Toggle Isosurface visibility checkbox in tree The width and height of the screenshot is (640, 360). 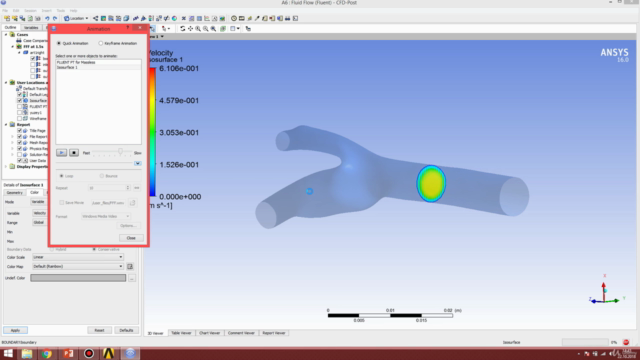19,100
